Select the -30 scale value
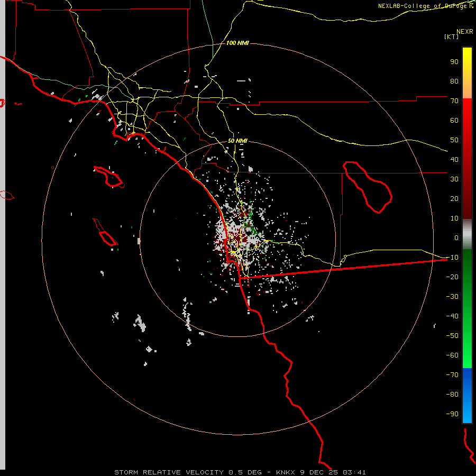This screenshot has width=476, height=476. coord(452,297)
